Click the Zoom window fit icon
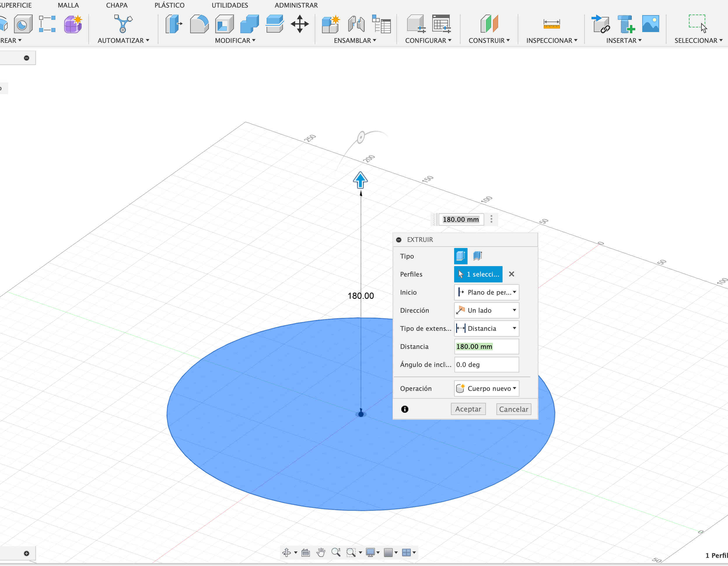This screenshot has height=566, width=728. 351,553
